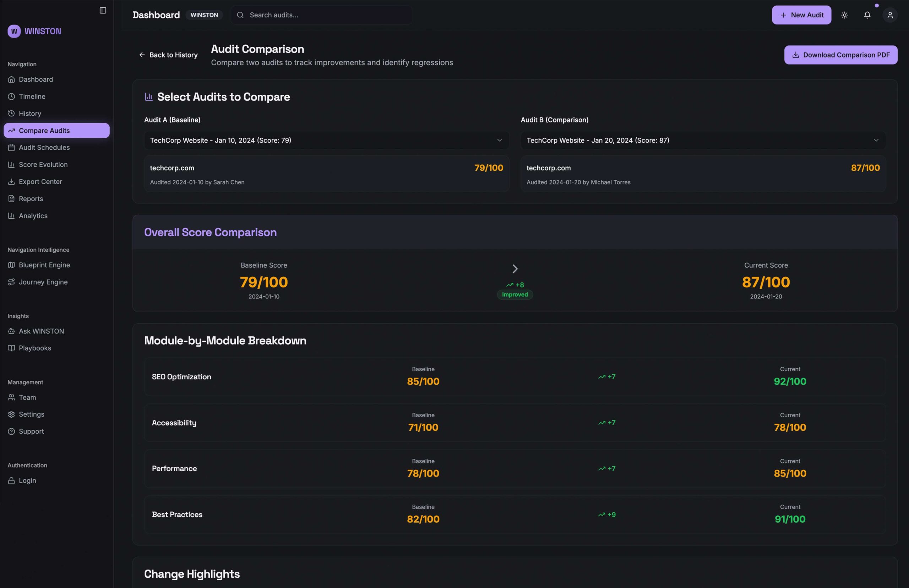Expand the Audit B comparison dropdown

[x=703, y=140]
